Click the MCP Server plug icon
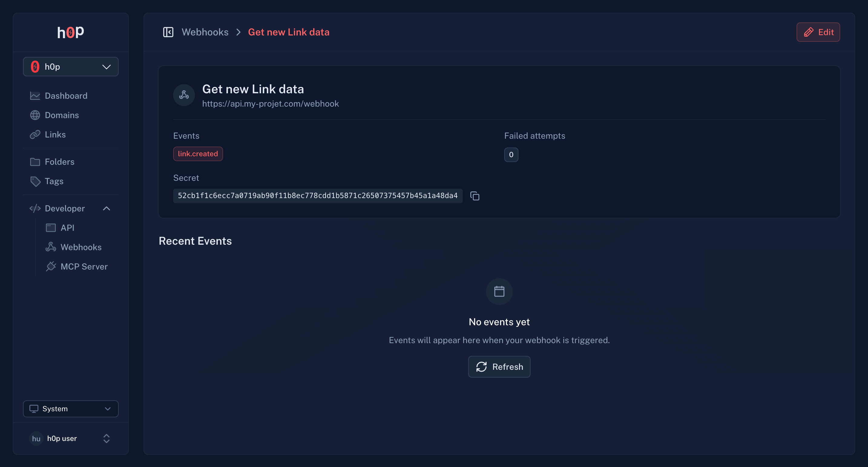868x467 pixels. click(51, 267)
